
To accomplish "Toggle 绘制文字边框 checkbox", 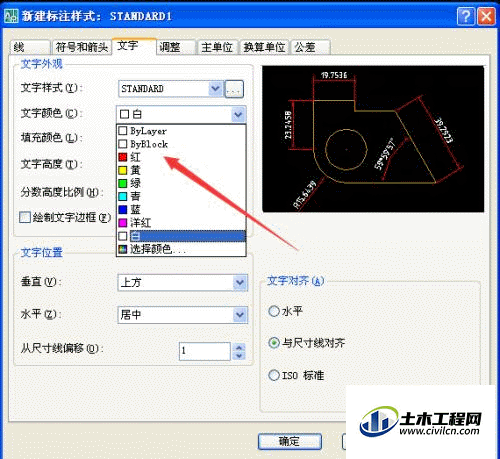I will (25, 218).
